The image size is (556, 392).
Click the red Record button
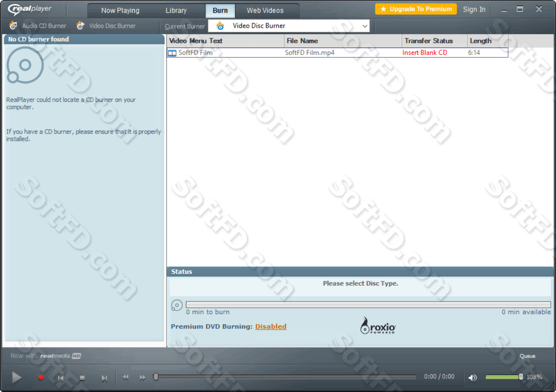tap(41, 378)
